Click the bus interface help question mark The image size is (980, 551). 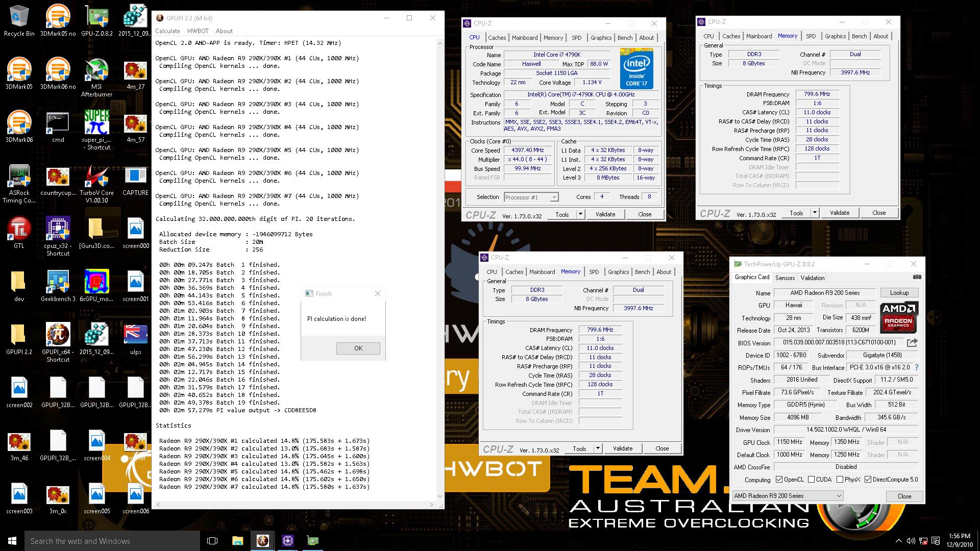[x=917, y=367]
